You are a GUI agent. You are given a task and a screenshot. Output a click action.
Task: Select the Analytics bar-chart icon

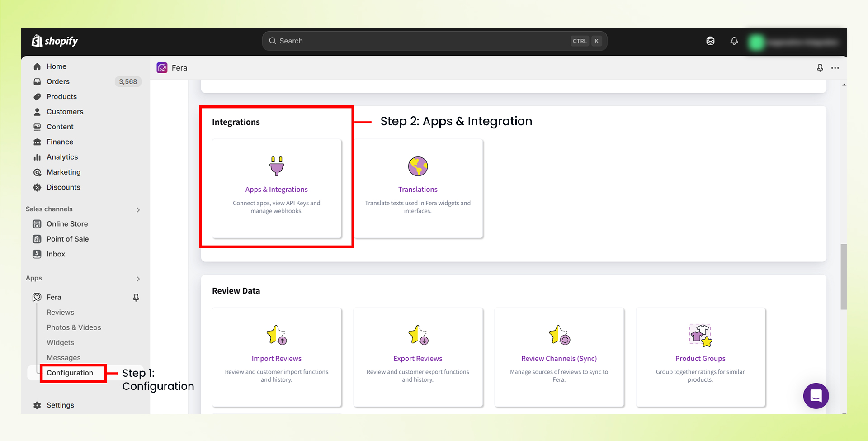37,157
